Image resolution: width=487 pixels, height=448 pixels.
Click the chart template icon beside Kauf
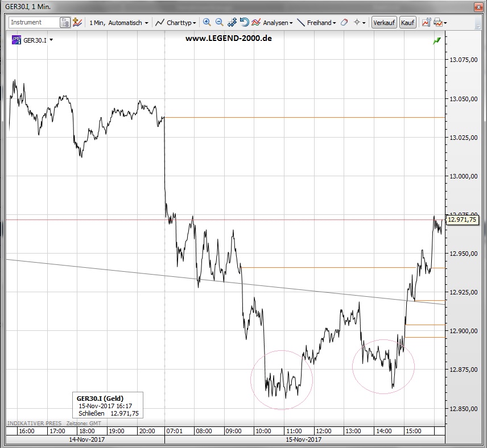(x=426, y=23)
